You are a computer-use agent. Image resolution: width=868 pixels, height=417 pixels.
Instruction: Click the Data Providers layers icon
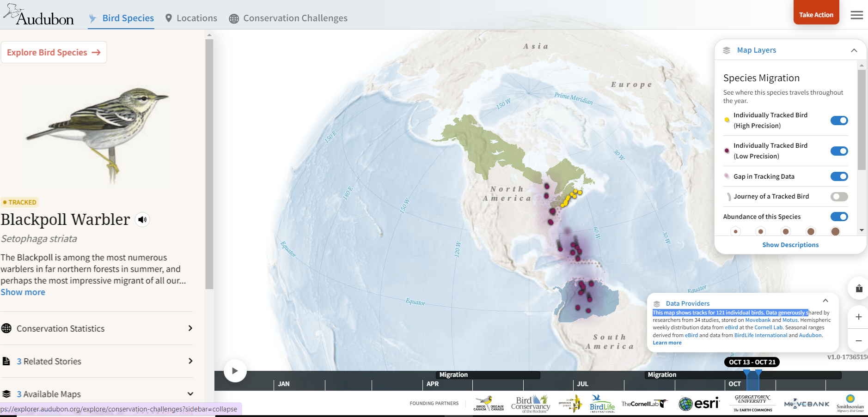[x=657, y=304]
